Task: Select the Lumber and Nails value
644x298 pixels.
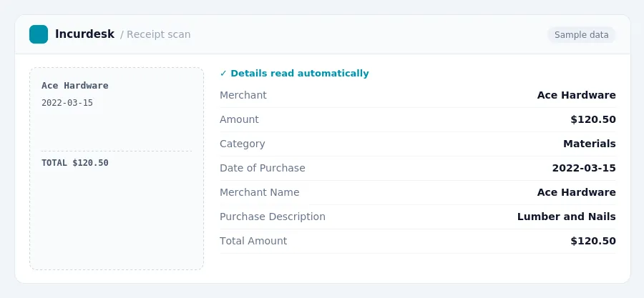Action: [x=567, y=217]
